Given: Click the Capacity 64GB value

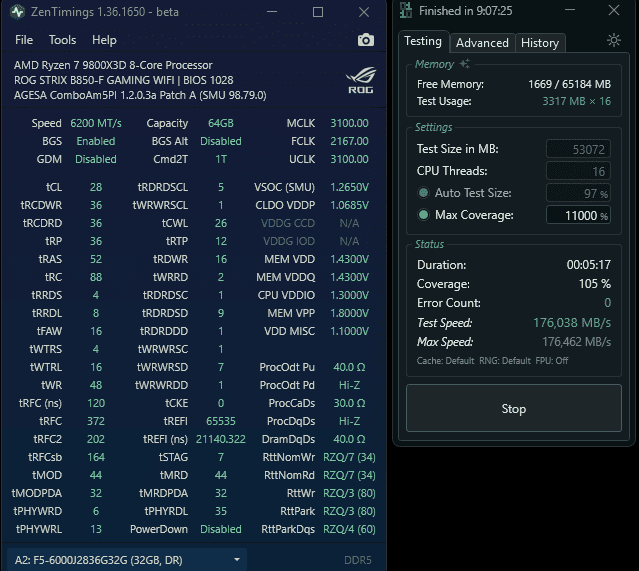Looking at the screenshot, I should pyautogui.click(x=220, y=123).
